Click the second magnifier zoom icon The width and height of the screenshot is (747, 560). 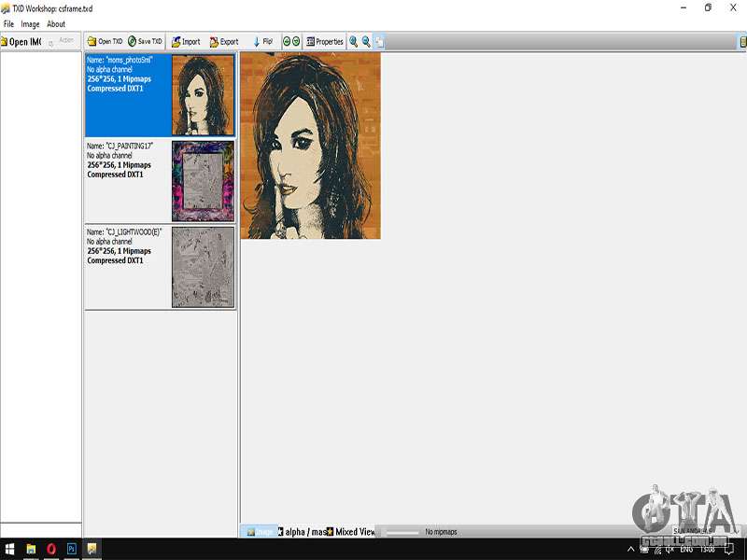366,42
